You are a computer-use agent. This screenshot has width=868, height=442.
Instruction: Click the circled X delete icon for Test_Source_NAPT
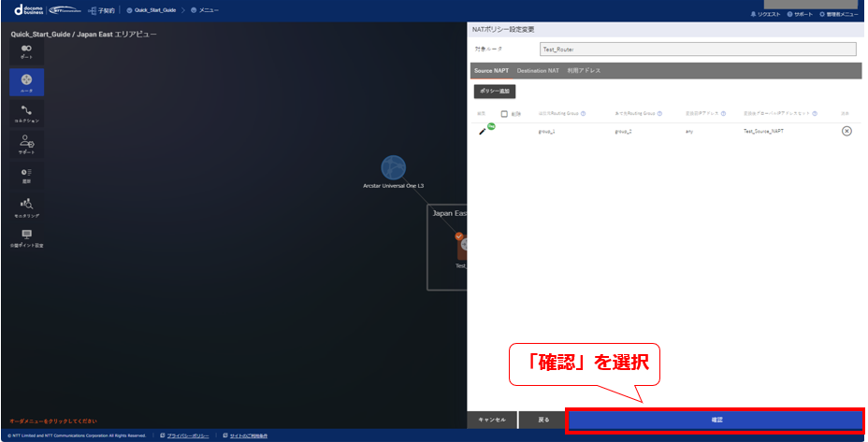(846, 131)
